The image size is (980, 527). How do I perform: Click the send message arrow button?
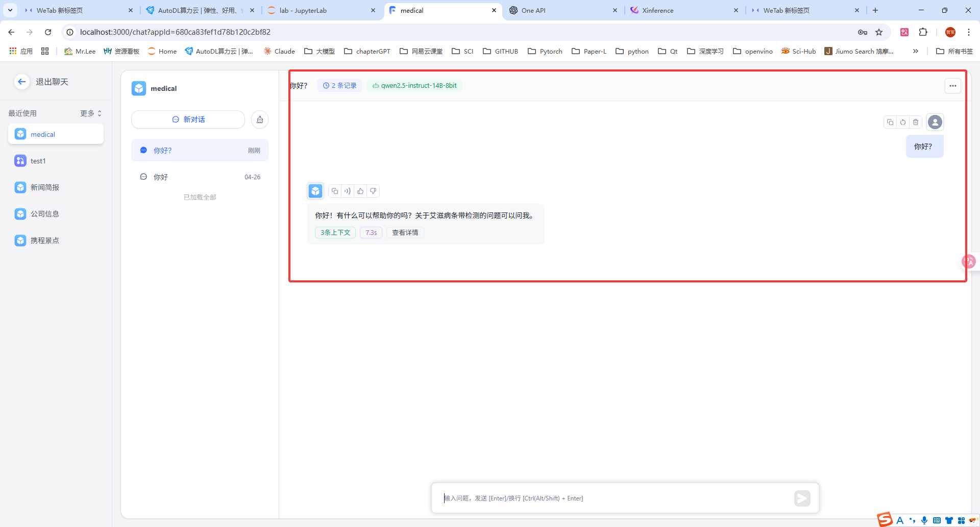pos(802,498)
